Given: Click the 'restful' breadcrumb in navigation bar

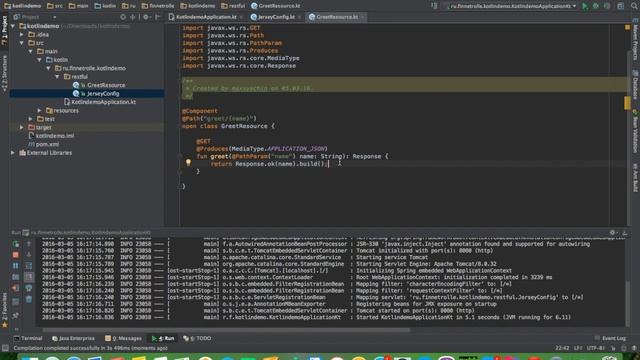Looking at the screenshot, I should point(233,6).
